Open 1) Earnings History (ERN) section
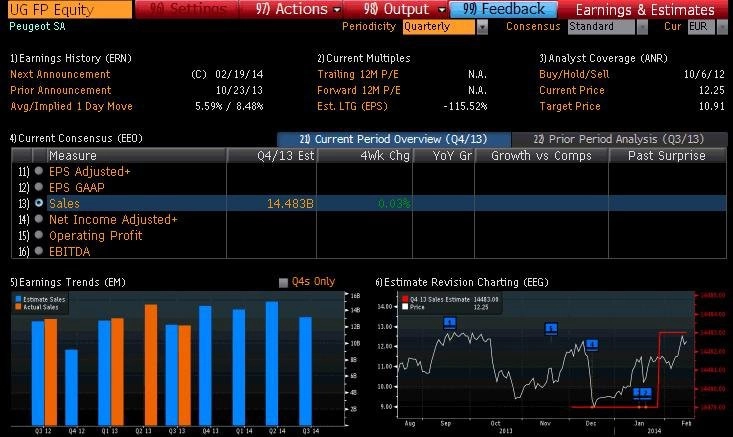 tap(71, 58)
